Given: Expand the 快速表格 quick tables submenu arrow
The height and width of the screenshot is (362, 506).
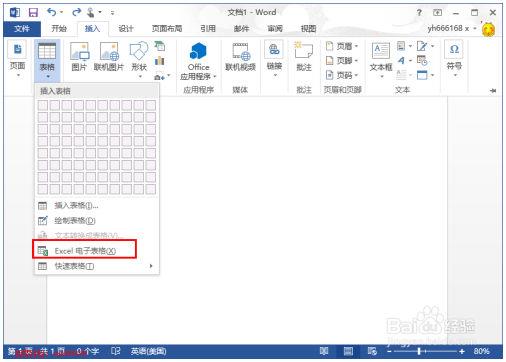Looking at the screenshot, I should click(x=151, y=266).
